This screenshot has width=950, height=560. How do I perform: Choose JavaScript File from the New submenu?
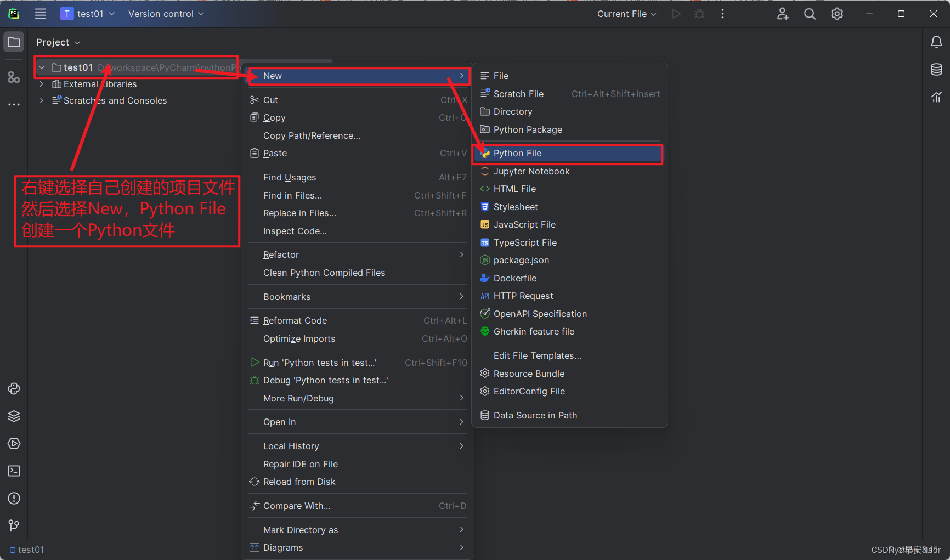point(569,224)
